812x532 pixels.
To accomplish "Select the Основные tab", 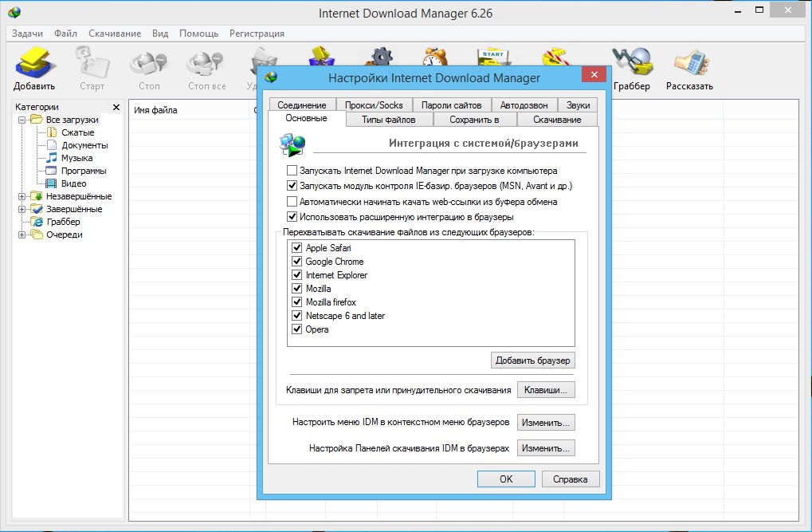I will coord(307,118).
